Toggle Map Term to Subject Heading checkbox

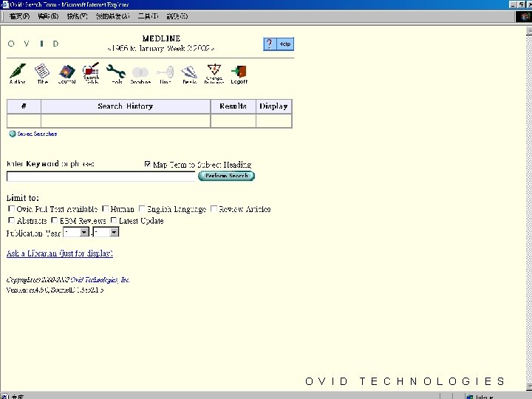(x=147, y=164)
